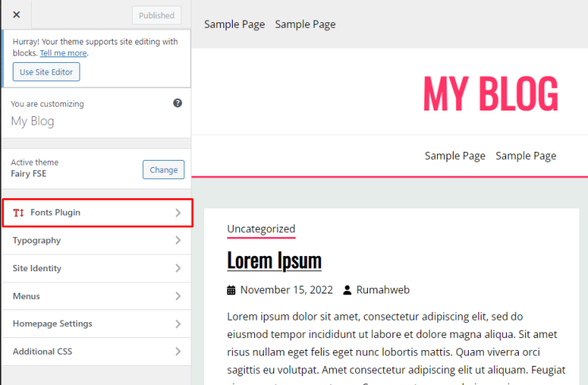
Task: Click the Fonts Plugin text-size icon
Action: pos(18,212)
